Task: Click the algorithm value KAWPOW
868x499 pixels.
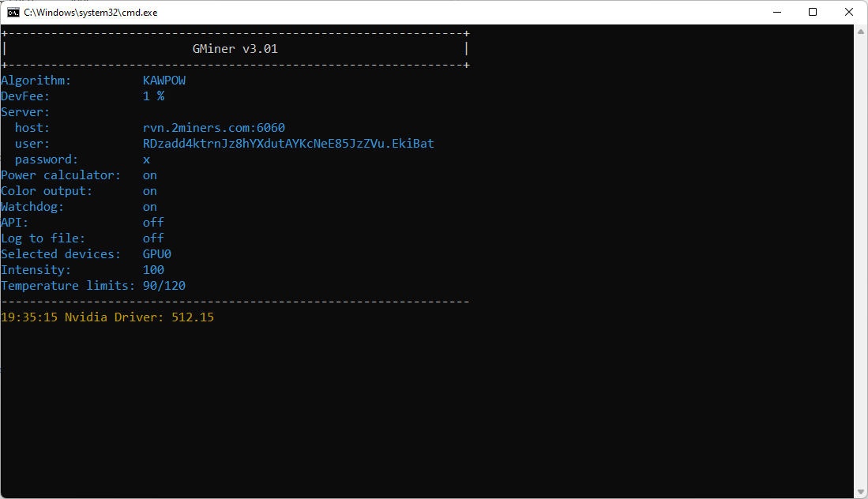Action: click(164, 81)
